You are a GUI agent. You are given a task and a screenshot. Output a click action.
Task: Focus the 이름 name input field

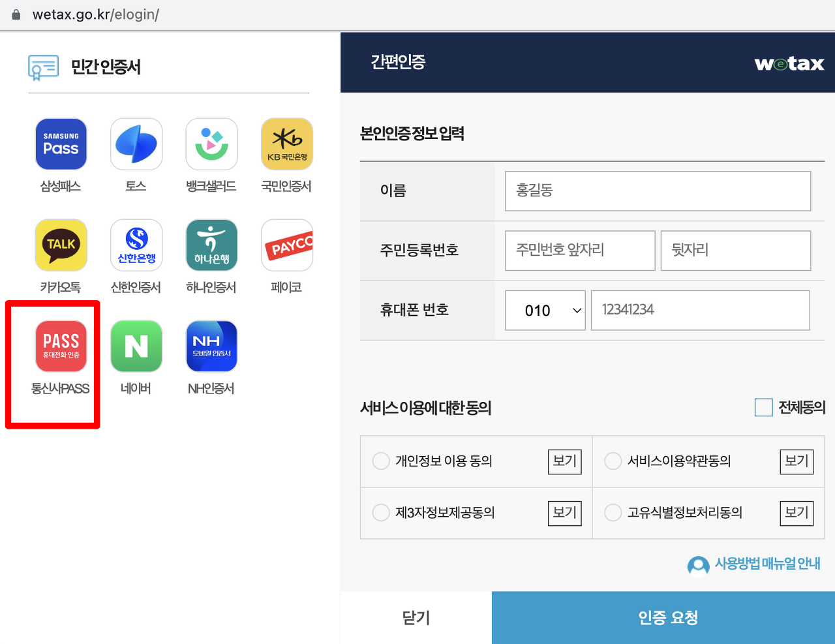click(x=658, y=191)
